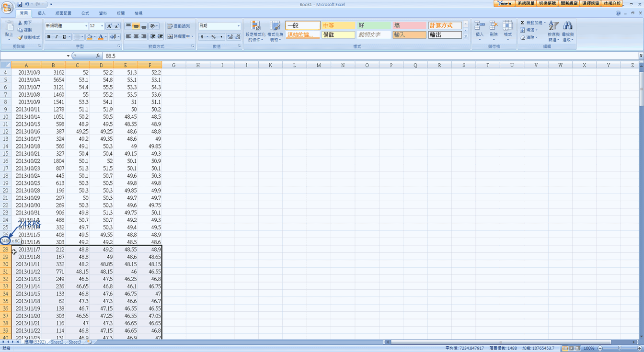The width and height of the screenshot is (644, 352).
Task: Switch to Page Layout view in status bar
Action: pos(572,348)
